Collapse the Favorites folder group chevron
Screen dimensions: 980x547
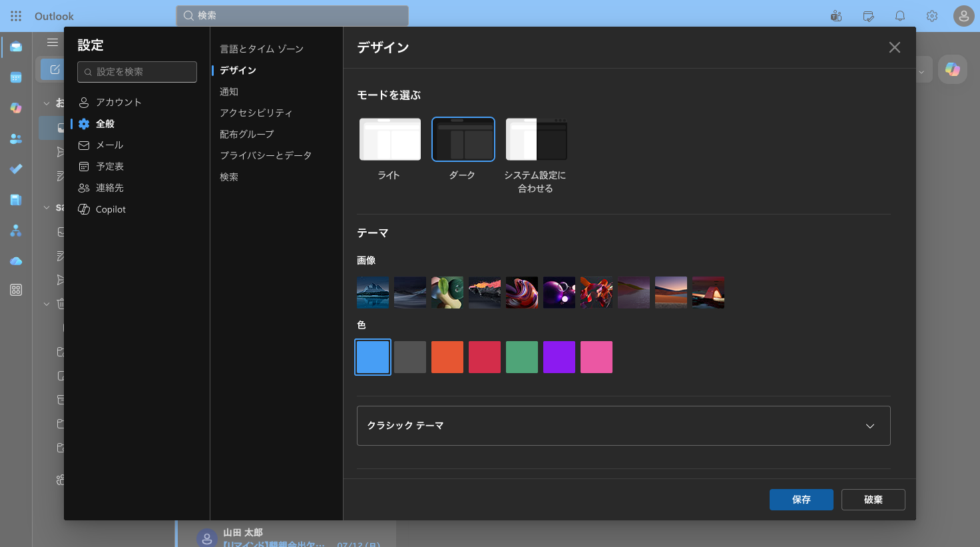(47, 103)
